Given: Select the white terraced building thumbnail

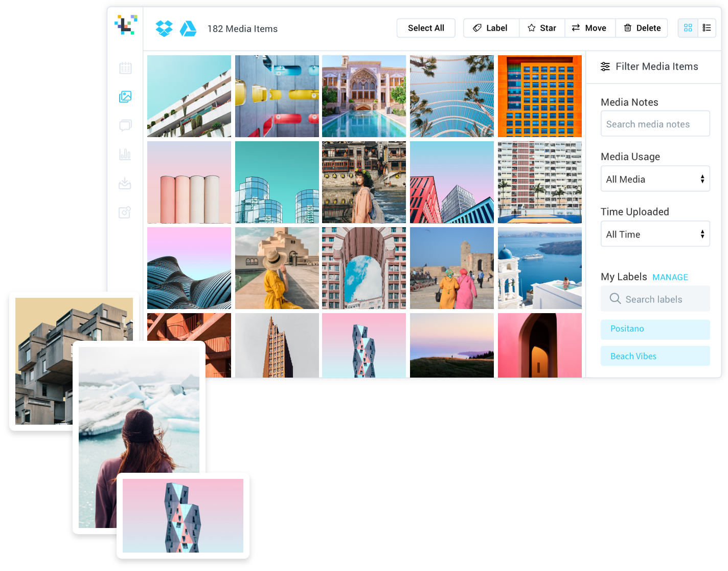Looking at the screenshot, I should click(x=189, y=96).
